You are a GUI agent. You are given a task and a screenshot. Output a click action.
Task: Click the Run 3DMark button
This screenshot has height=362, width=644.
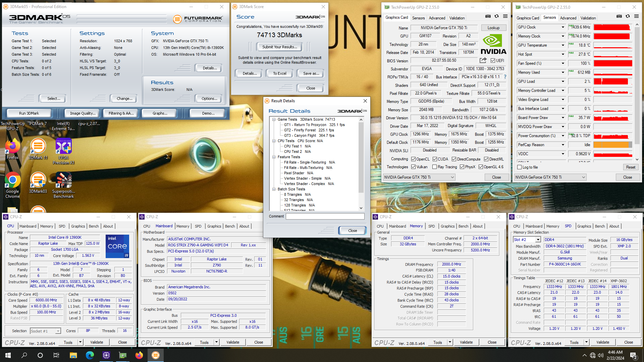coord(29,113)
